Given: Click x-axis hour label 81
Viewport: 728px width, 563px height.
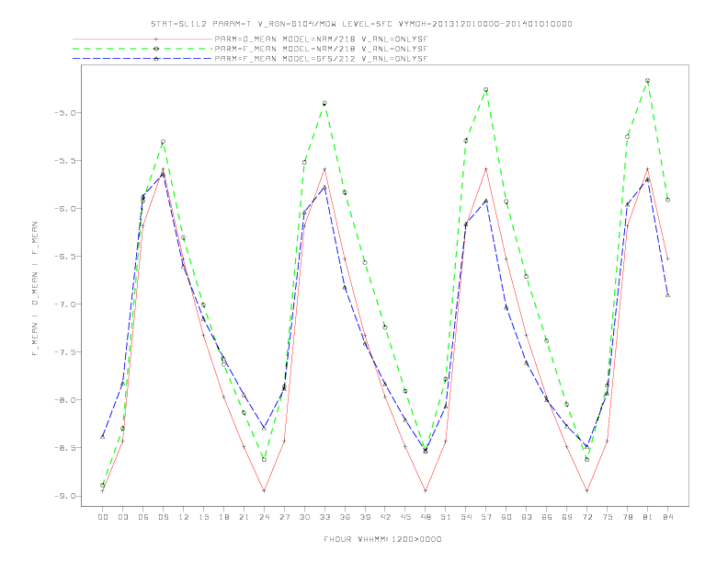Looking at the screenshot, I should click(x=648, y=517).
